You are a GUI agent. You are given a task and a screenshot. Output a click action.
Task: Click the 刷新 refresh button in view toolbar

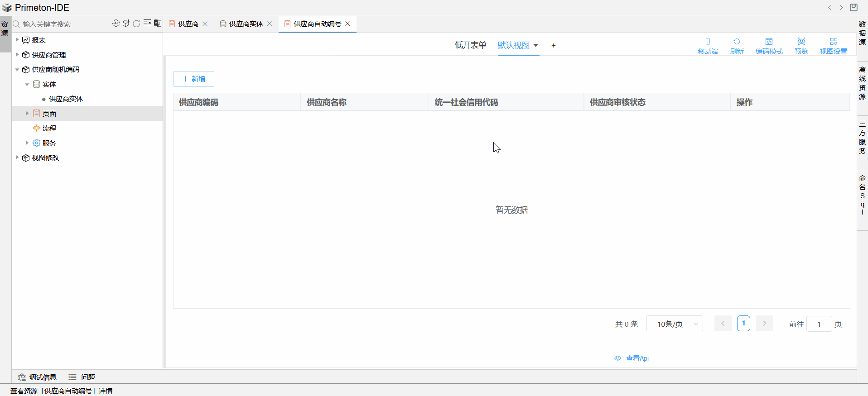click(x=737, y=46)
